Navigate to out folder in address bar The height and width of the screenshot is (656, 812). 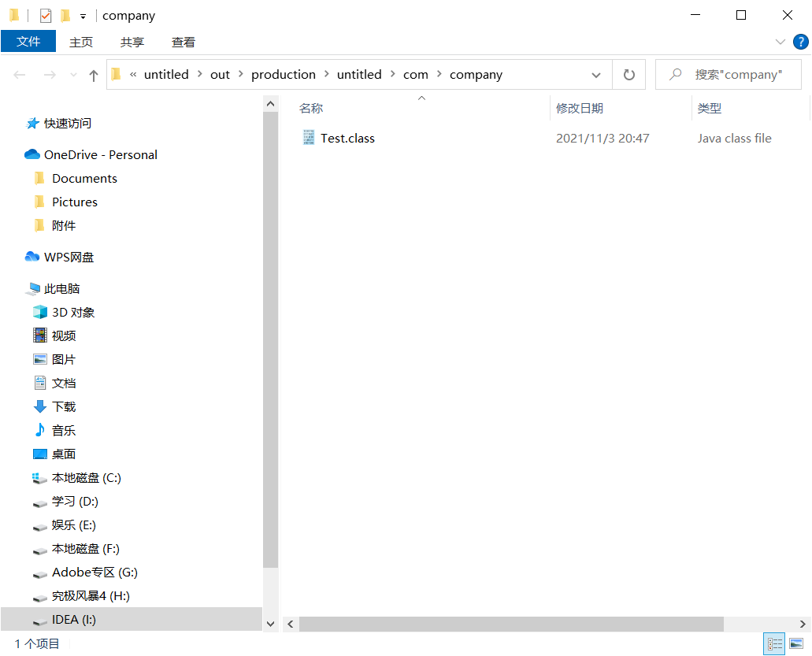[220, 75]
